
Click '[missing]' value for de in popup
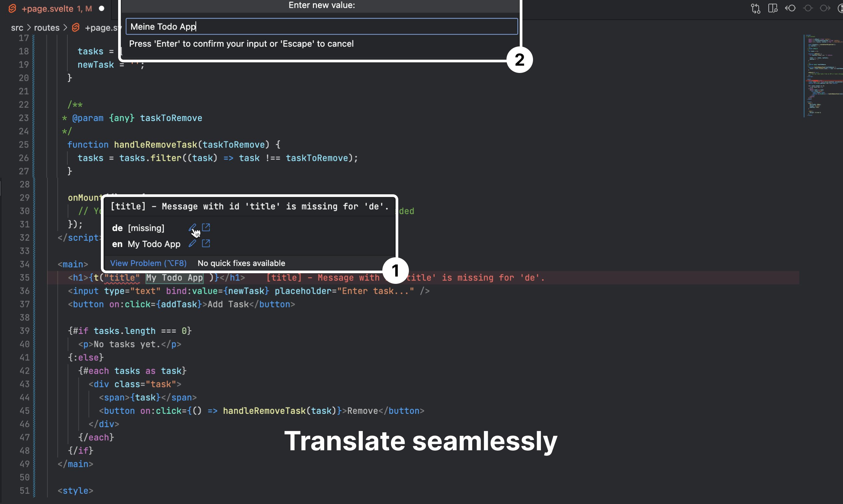(146, 228)
